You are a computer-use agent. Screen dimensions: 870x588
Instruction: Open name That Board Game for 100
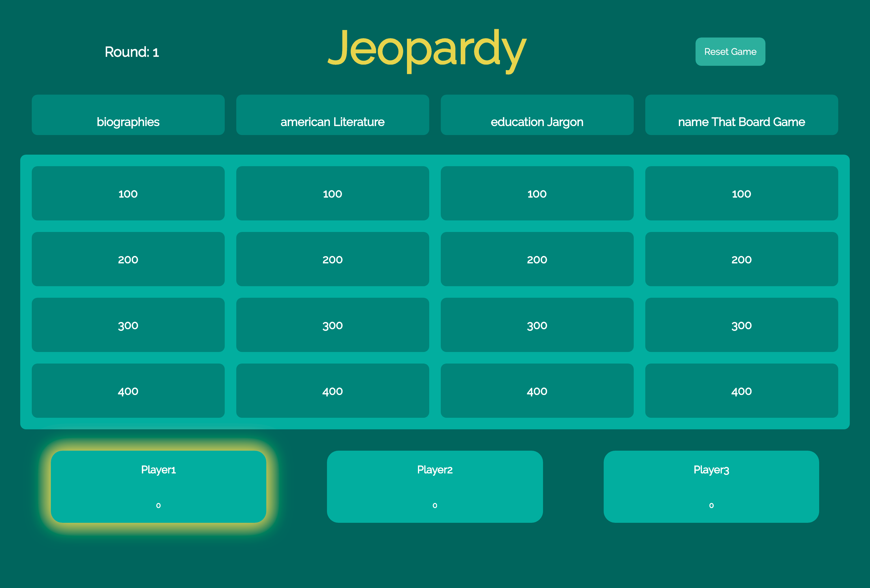tap(741, 193)
